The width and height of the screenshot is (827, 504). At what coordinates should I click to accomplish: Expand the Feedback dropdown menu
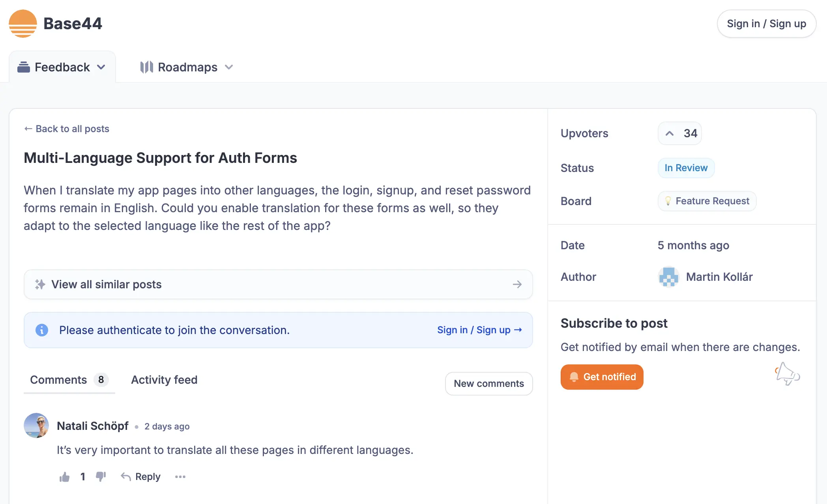coord(62,67)
